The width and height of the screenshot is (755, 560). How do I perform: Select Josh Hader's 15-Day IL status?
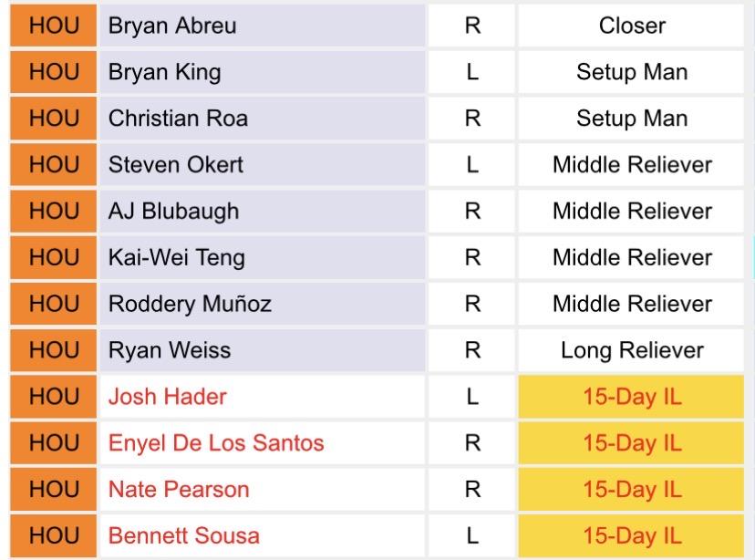pyautogui.click(x=632, y=397)
